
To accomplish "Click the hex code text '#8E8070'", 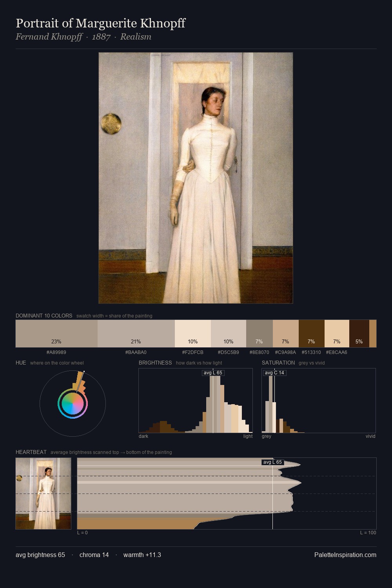I will [x=260, y=352].
